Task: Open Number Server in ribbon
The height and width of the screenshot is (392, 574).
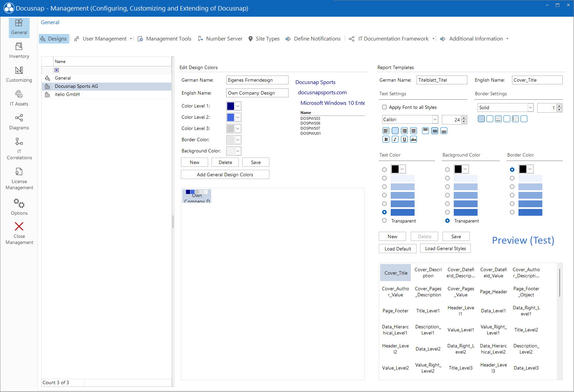Action: [x=220, y=39]
